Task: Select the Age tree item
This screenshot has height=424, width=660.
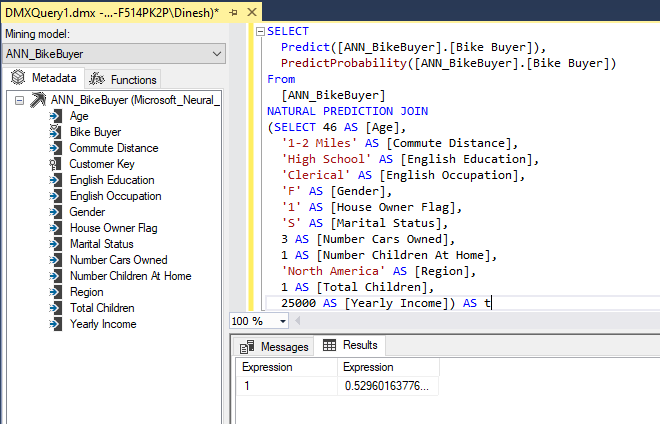Action: (79, 116)
